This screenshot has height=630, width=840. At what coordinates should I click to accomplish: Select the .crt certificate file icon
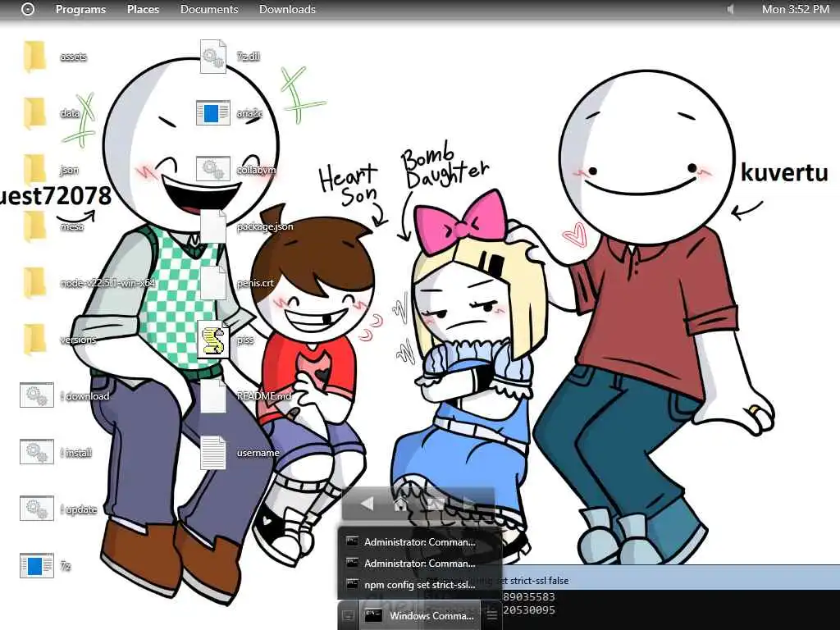pos(213,282)
